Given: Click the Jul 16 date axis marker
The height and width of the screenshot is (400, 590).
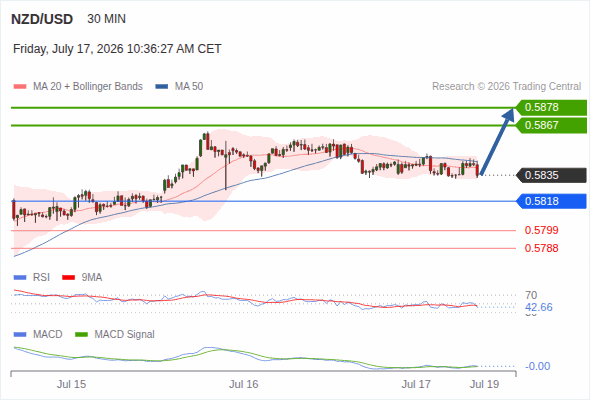Looking at the screenshot, I should click(x=244, y=384).
